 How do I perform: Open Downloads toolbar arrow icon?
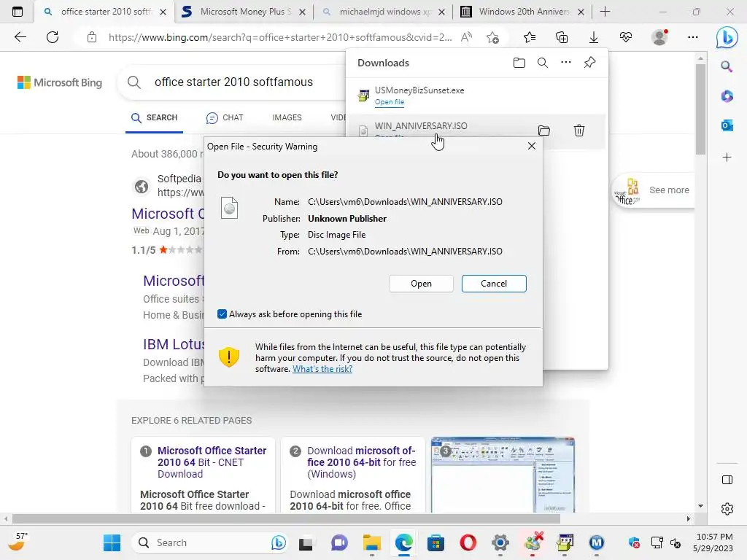click(x=594, y=37)
